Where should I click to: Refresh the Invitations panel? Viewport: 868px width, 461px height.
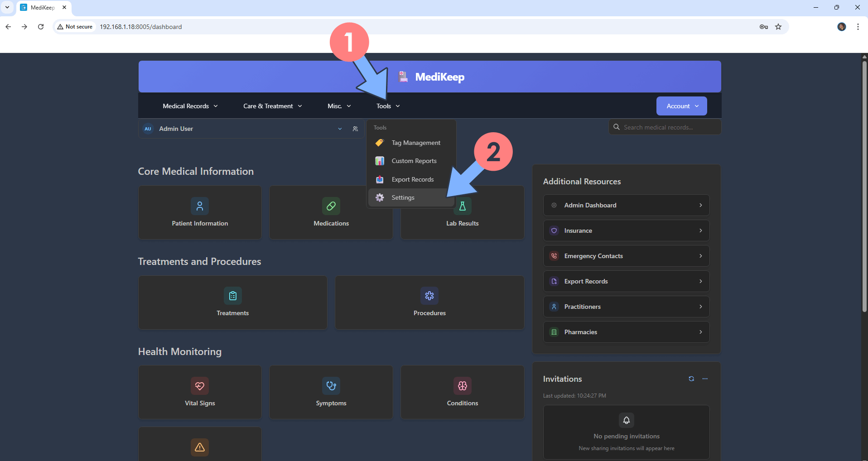(691, 379)
